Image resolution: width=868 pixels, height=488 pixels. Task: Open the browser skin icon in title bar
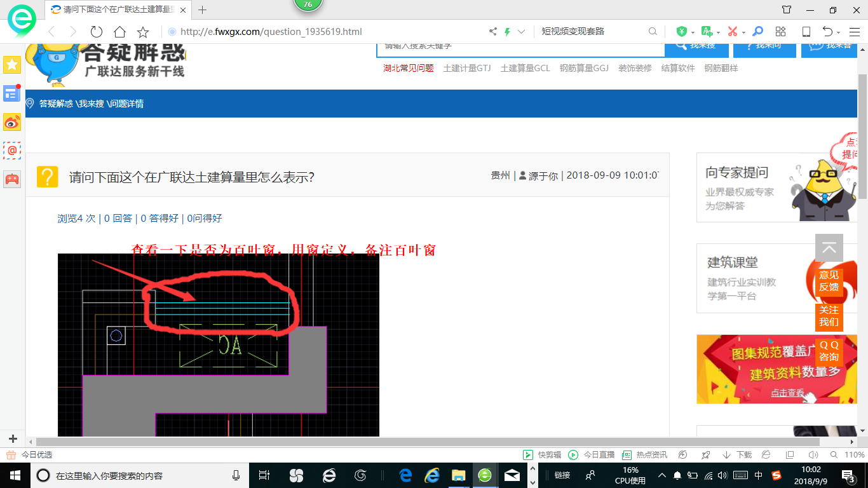click(787, 10)
